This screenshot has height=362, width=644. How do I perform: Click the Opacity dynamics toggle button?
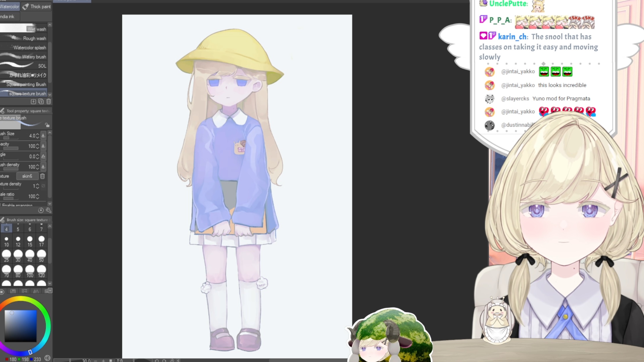click(x=43, y=146)
